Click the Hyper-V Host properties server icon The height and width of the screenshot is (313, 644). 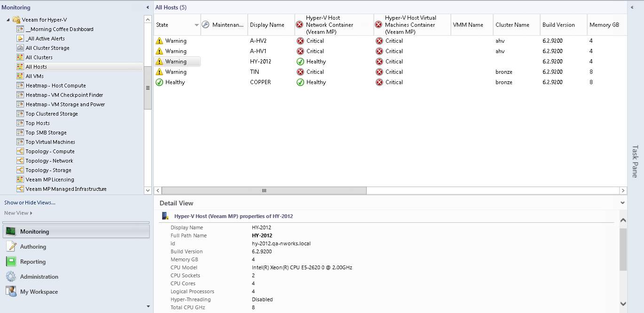(x=165, y=216)
